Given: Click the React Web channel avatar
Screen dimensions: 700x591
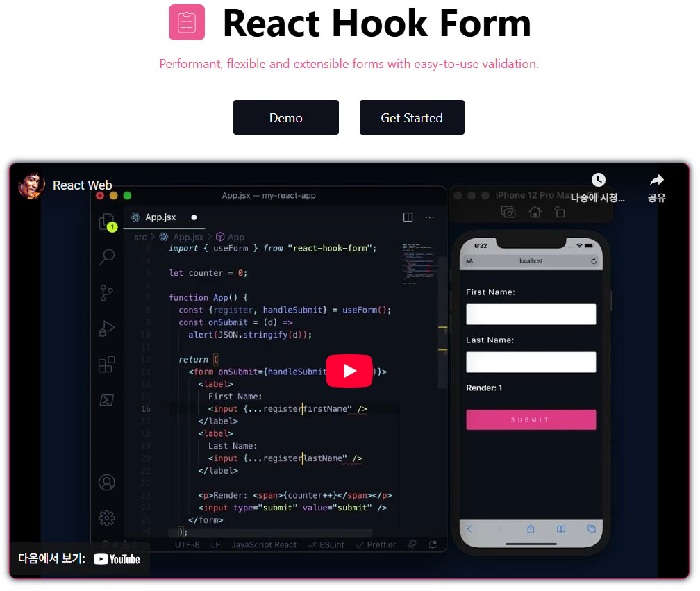Looking at the screenshot, I should (x=31, y=185).
